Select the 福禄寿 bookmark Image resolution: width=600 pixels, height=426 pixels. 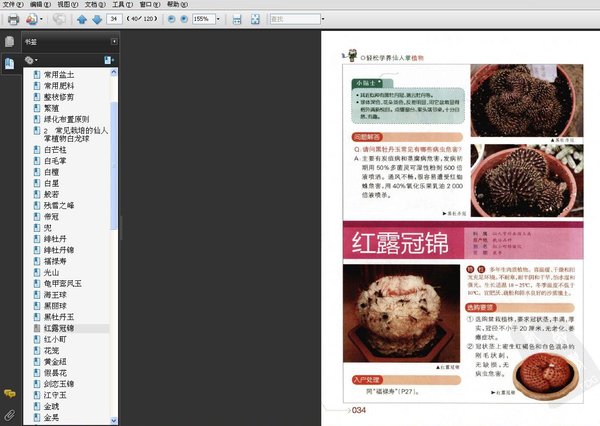55,261
